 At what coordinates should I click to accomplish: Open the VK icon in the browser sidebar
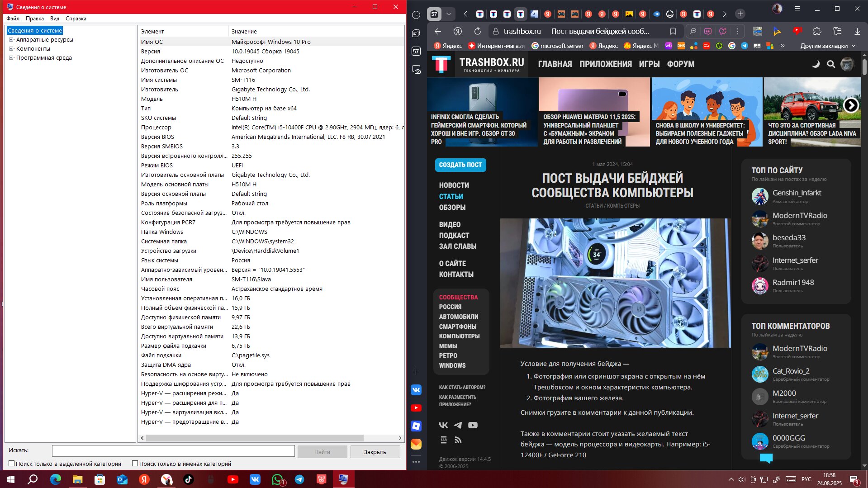coord(416,390)
